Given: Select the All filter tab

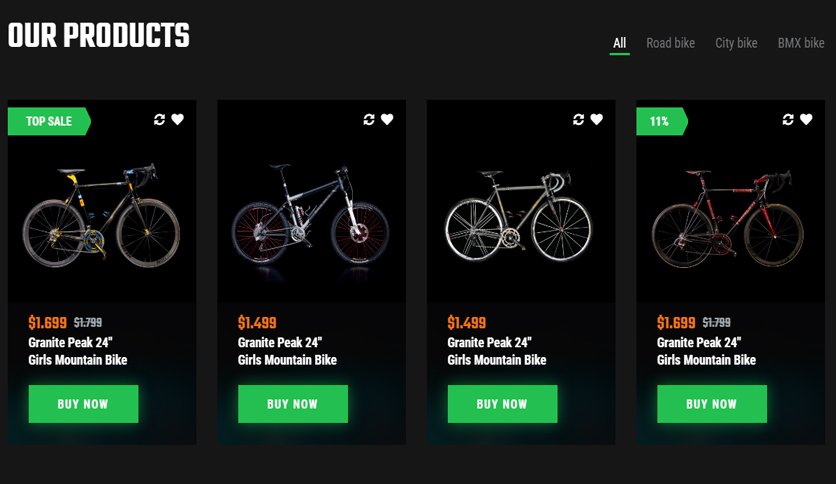Looking at the screenshot, I should (620, 43).
